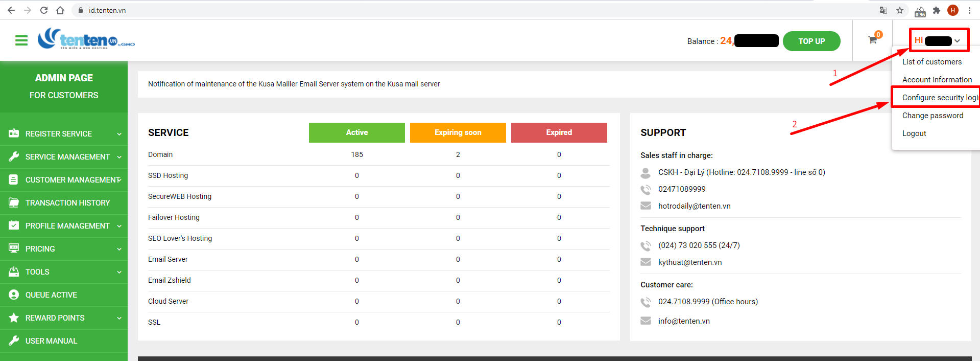Click the User Manual wrench icon
The height and width of the screenshot is (361, 980).
click(x=14, y=341)
